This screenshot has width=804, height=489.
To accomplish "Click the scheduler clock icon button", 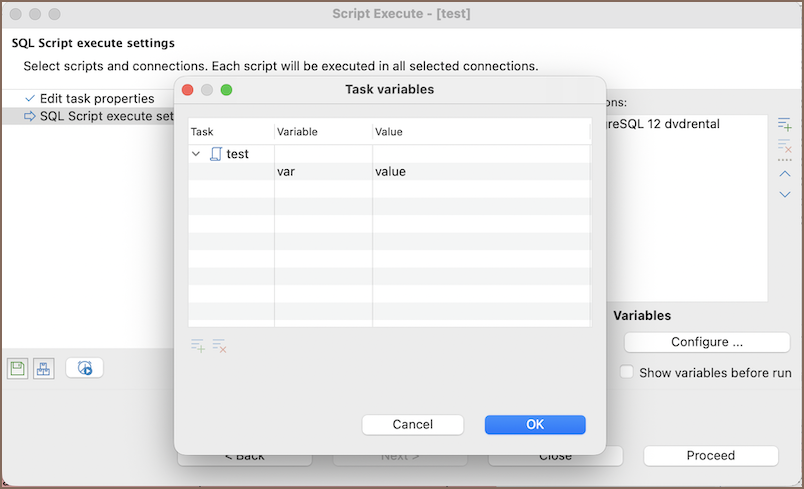I will click(85, 368).
